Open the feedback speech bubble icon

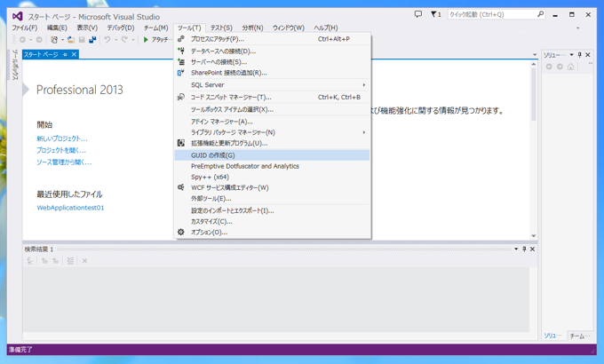tap(418, 14)
